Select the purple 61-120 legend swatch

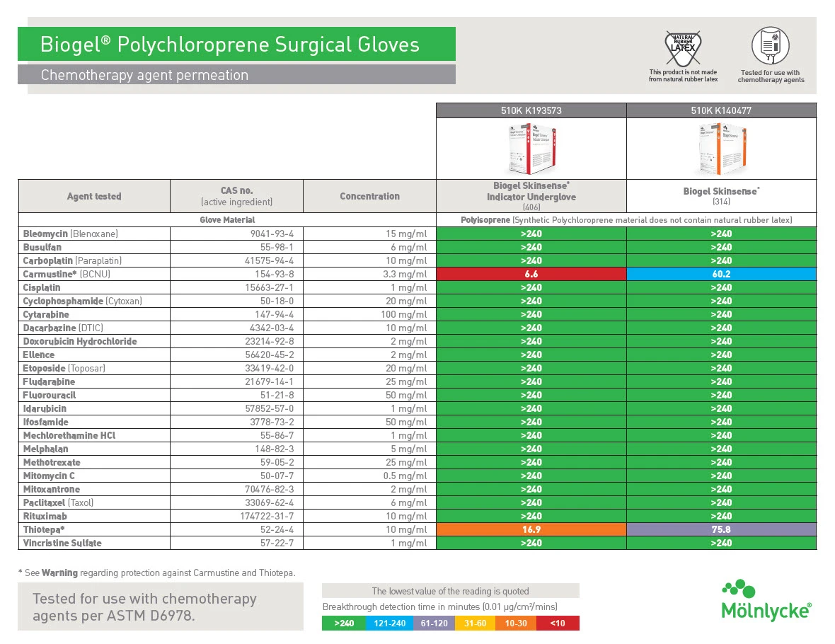434,623
